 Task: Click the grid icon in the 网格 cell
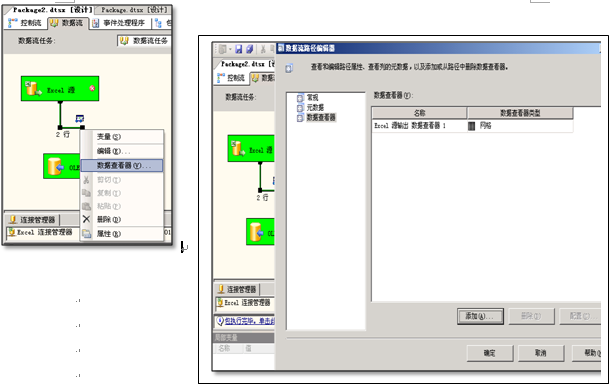pyautogui.click(x=471, y=126)
